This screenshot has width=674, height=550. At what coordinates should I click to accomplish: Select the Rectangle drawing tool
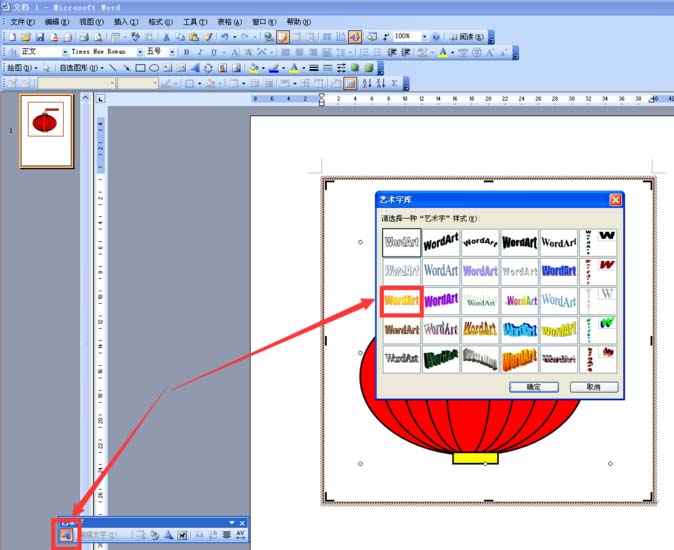[x=140, y=68]
